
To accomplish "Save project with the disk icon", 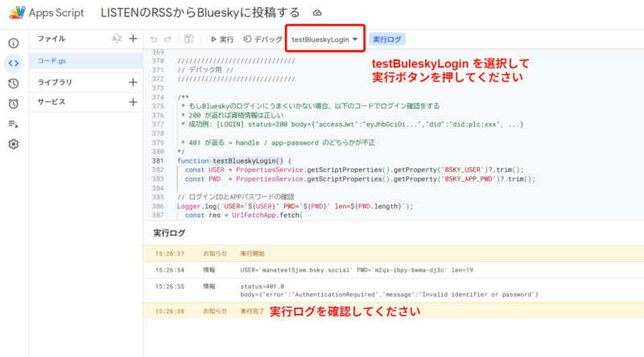I will (189, 39).
